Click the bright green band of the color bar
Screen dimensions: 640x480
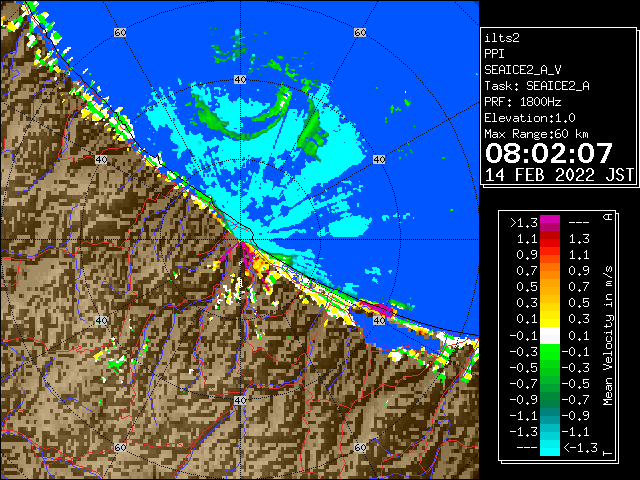pos(550,352)
